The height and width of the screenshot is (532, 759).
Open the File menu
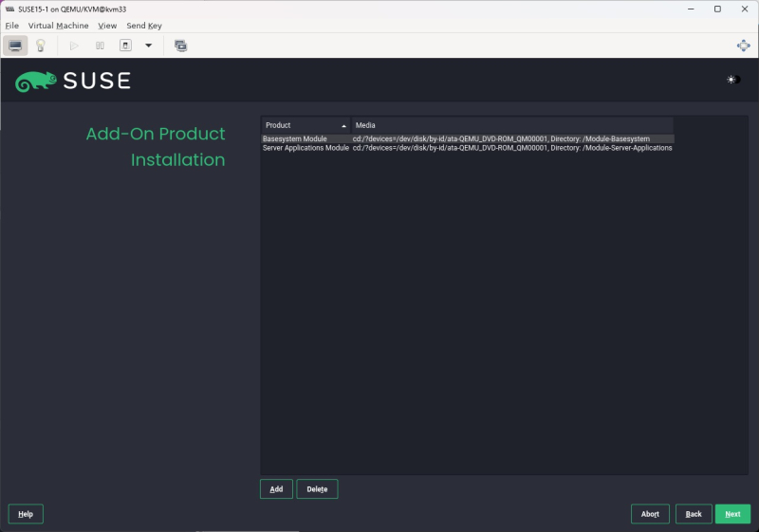(x=12, y=26)
